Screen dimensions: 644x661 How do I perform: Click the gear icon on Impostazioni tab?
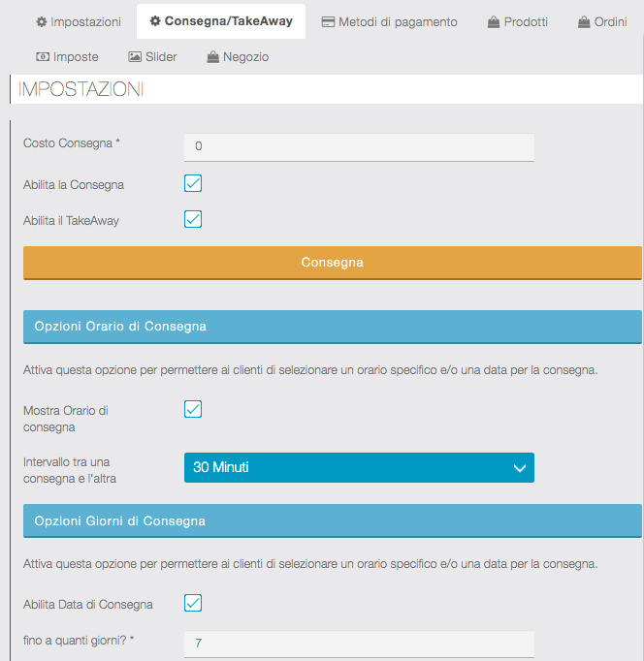coord(42,21)
